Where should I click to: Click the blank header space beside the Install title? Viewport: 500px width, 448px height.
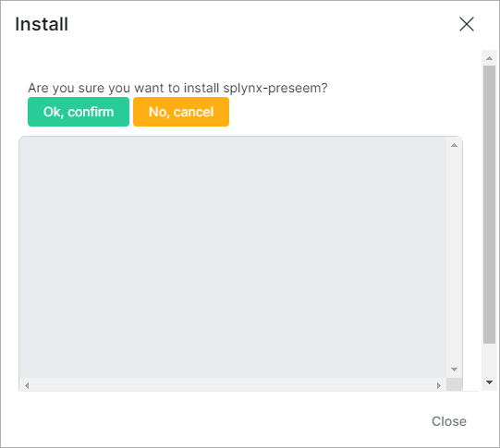[x=262, y=24]
